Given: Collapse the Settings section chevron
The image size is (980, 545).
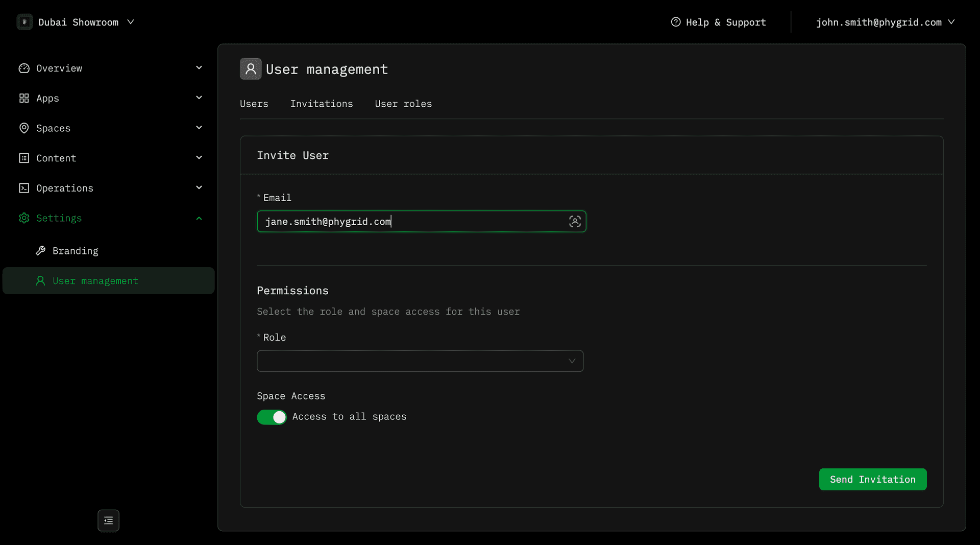Looking at the screenshot, I should pyautogui.click(x=199, y=218).
